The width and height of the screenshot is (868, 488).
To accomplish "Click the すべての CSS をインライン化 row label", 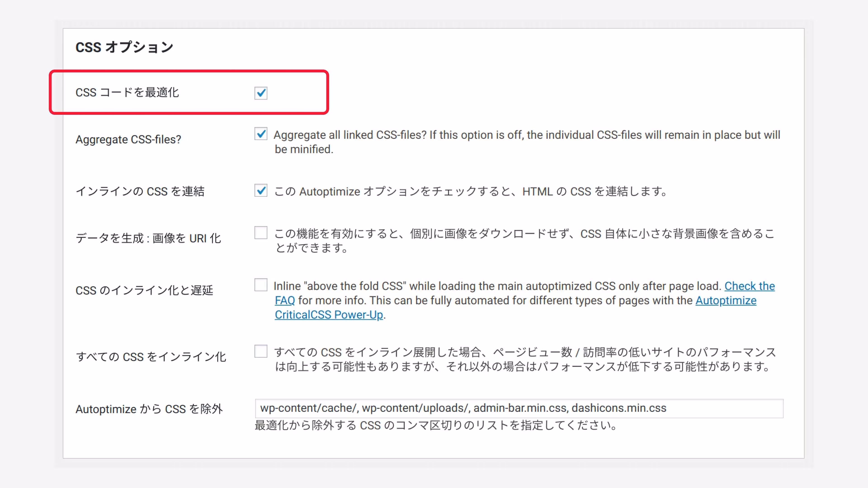I will [x=151, y=357].
